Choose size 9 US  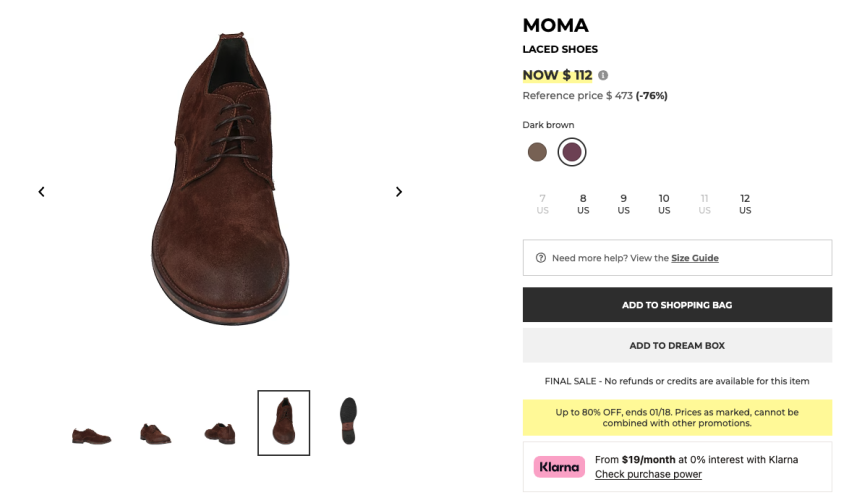(x=624, y=204)
